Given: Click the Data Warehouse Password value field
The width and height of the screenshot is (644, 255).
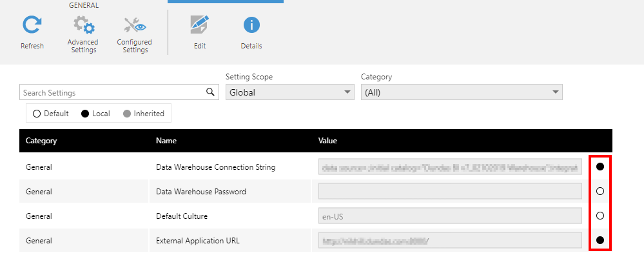Looking at the screenshot, I should (x=450, y=191).
